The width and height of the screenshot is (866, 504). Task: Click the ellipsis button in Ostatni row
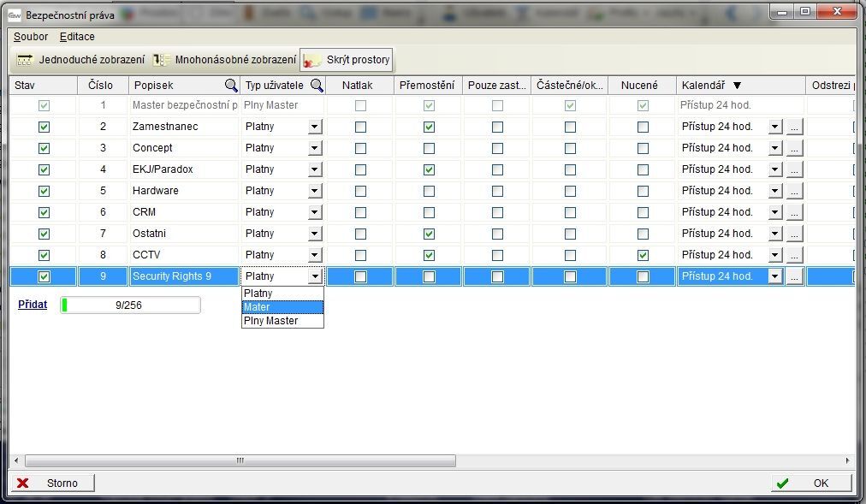point(794,234)
